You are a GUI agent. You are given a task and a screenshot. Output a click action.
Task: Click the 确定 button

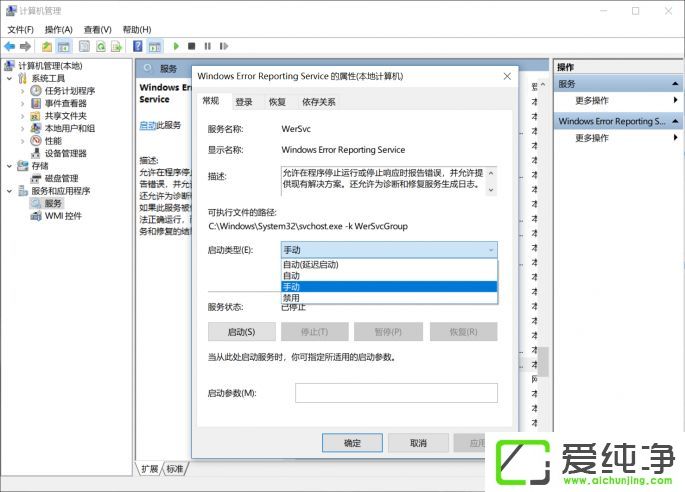[x=352, y=443]
